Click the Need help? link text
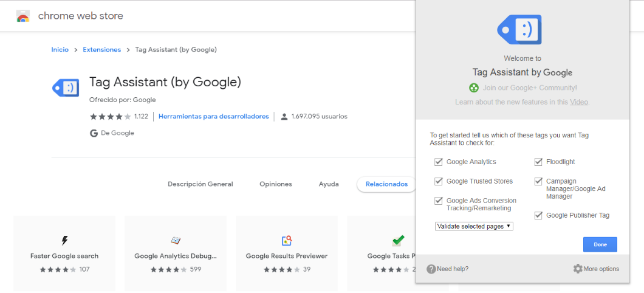 click(x=453, y=269)
